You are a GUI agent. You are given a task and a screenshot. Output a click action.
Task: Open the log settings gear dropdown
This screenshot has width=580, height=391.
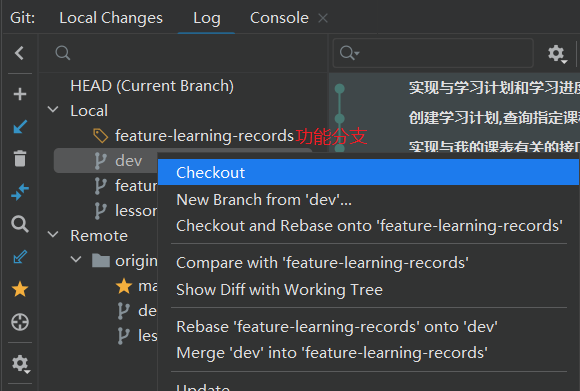pos(557,54)
